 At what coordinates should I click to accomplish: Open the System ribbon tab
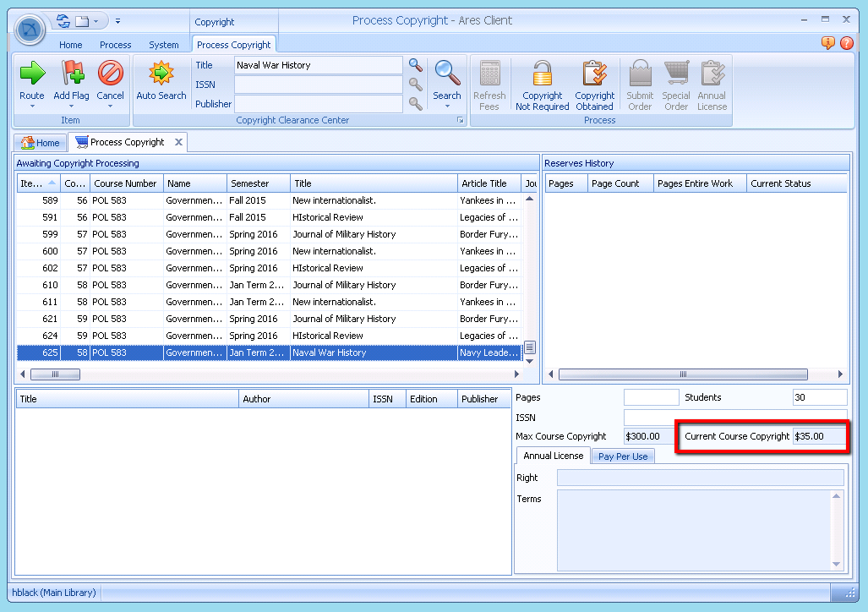pyautogui.click(x=163, y=45)
